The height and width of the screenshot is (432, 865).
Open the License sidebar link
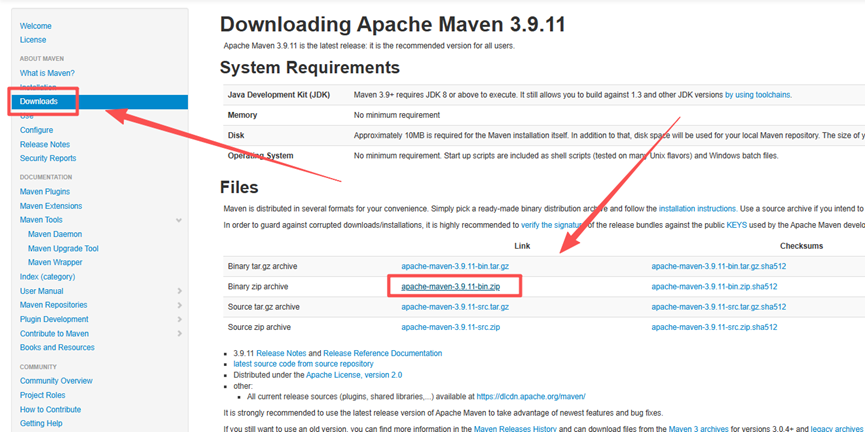[33, 40]
